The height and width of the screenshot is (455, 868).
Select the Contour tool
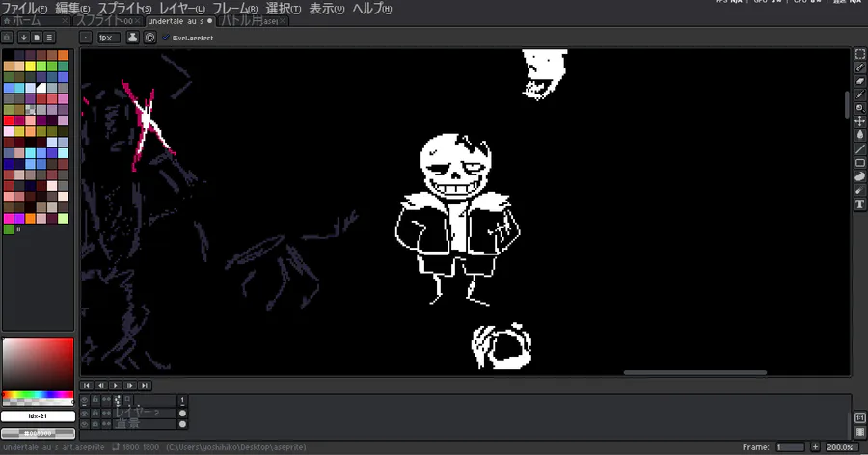(859, 176)
